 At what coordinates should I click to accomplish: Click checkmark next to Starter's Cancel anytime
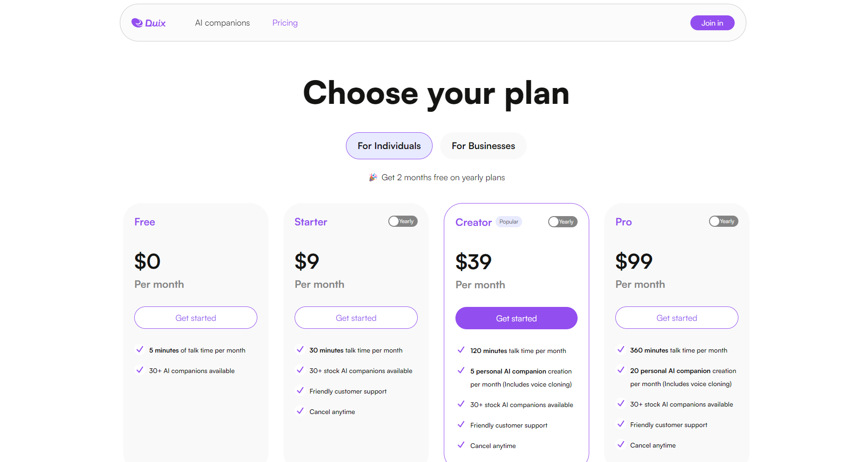pyautogui.click(x=300, y=411)
